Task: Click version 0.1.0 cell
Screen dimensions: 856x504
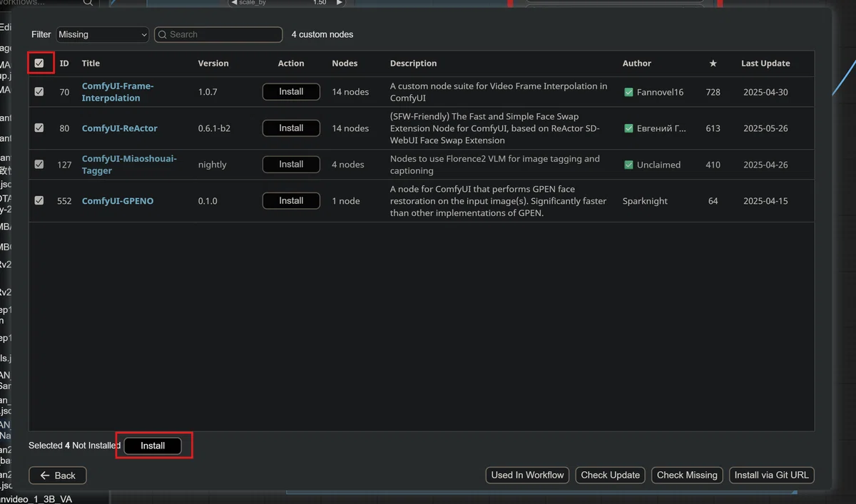Action: pos(208,201)
